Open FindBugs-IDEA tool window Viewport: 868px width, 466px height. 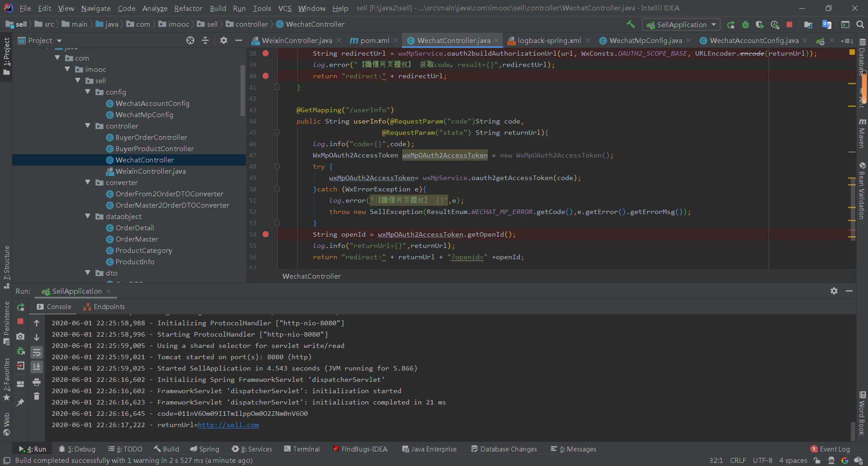click(359, 449)
